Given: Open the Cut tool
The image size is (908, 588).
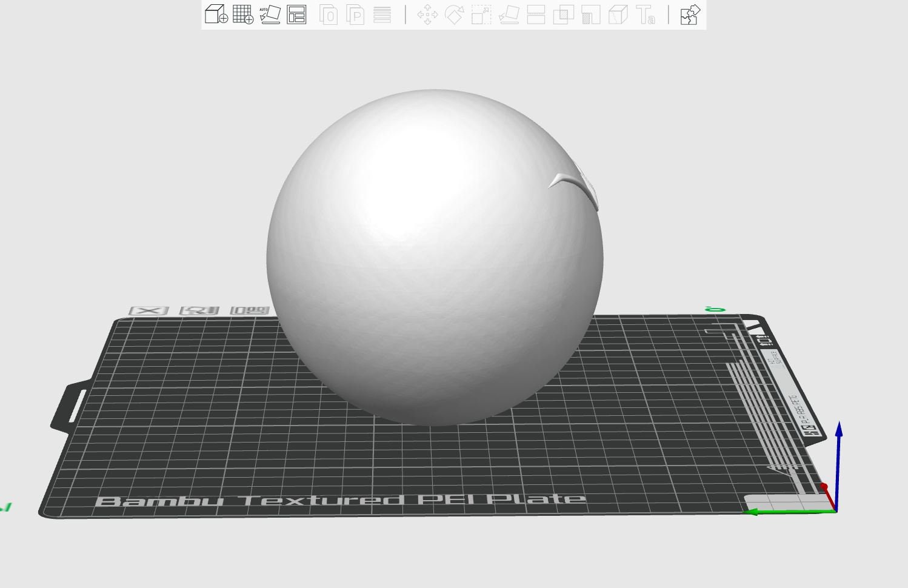Looking at the screenshot, I should [x=536, y=15].
